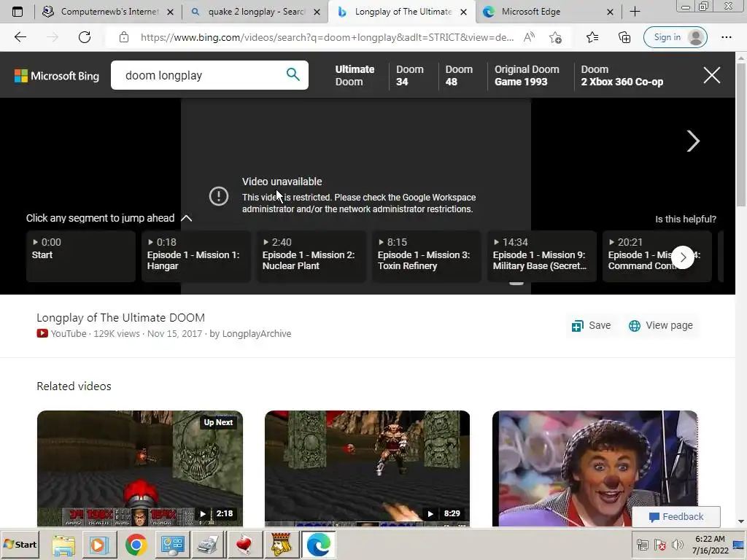The height and width of the screenshot is (560, 747).
Task: Click the View page link
Action: (x=661, y=325)
